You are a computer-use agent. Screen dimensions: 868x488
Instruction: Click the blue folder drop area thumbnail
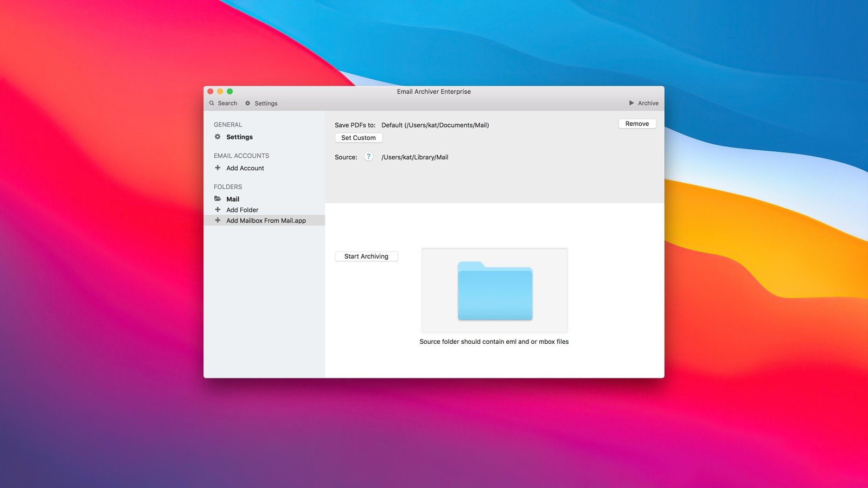click(495, 291)
